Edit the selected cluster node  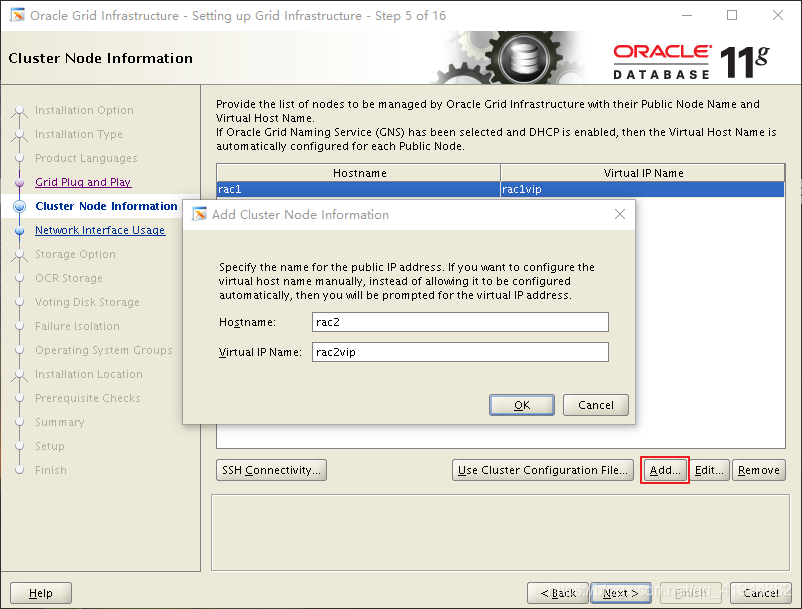click(709, 470)
